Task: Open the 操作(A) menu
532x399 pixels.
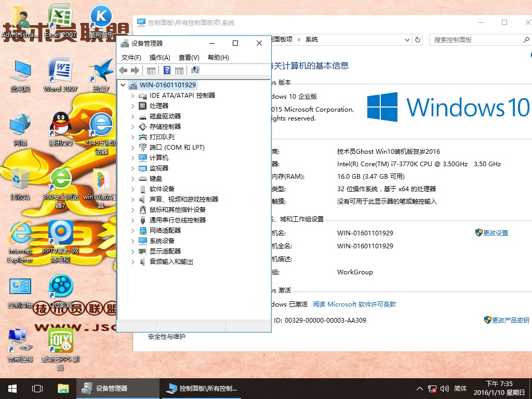Action: pyautogui.click(x=160, y=57)
